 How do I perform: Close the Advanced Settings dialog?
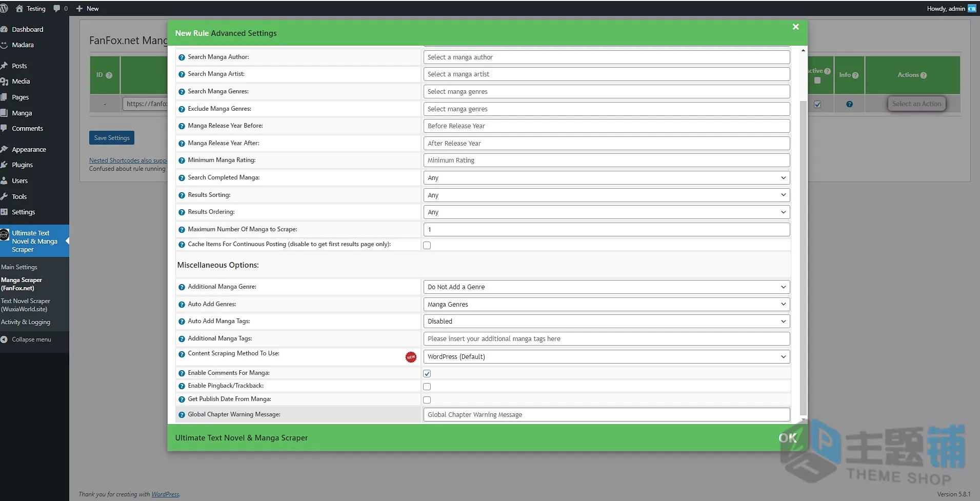[795, 27]
